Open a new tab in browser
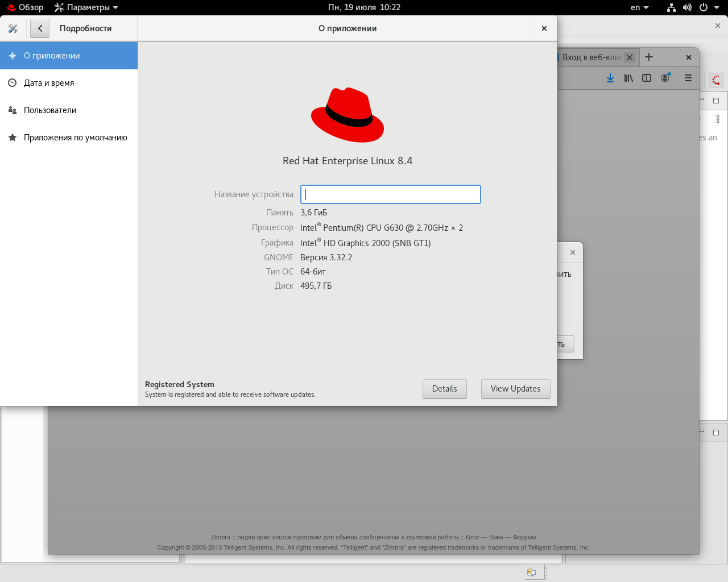The width and height of the screenshot is (728, 582). coord(649,57)
